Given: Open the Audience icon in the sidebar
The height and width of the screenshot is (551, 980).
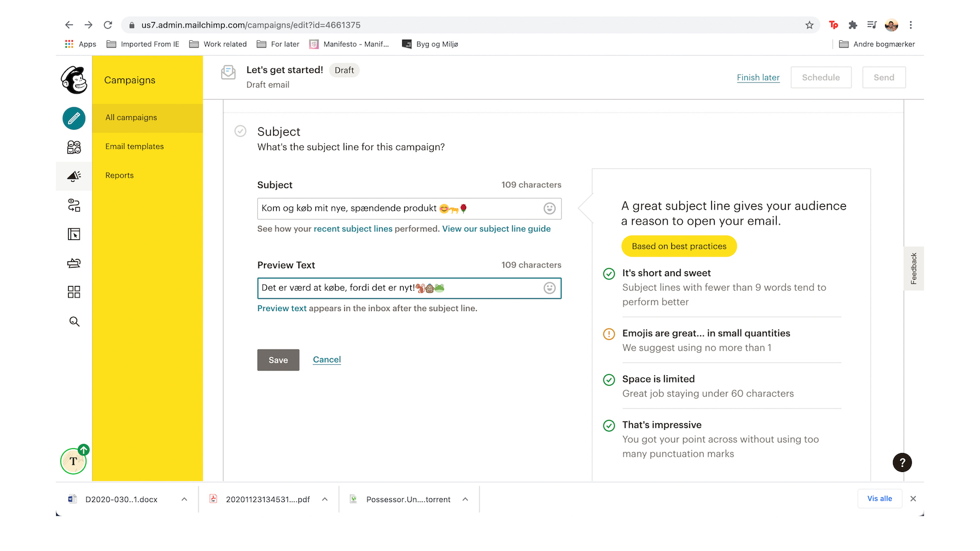Looking at the screenshot, I should tap(73, 147).
